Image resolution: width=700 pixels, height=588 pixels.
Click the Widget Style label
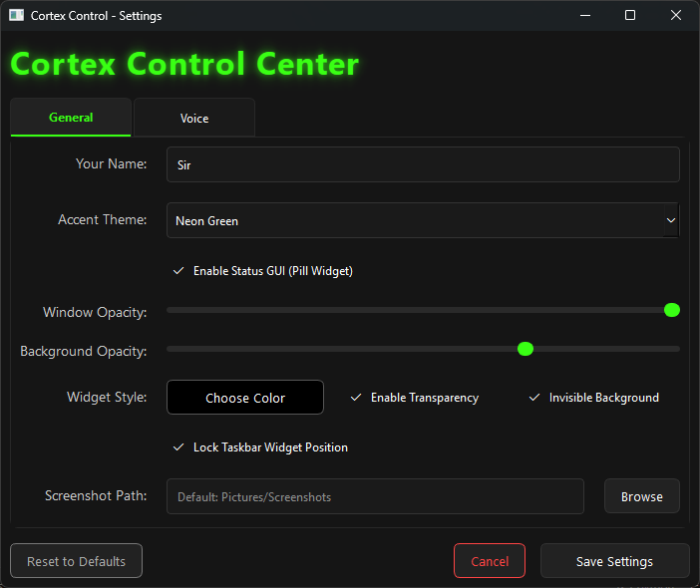[107, 397]
